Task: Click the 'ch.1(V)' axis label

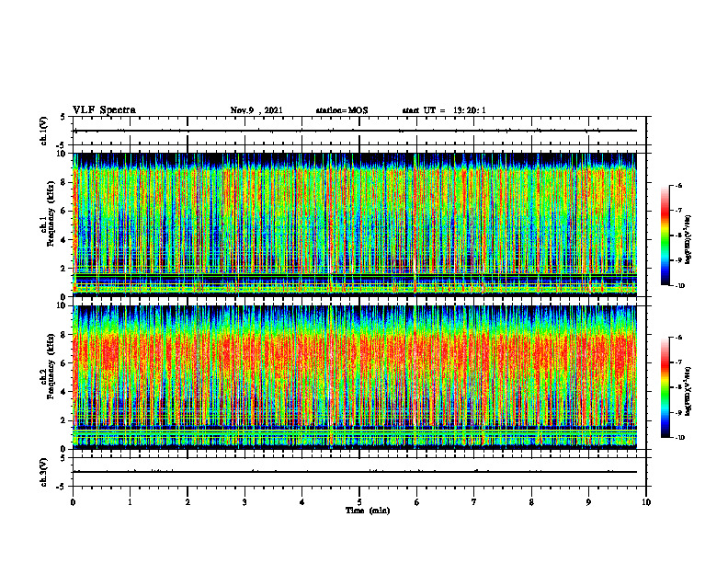Action: click(44, 131)
